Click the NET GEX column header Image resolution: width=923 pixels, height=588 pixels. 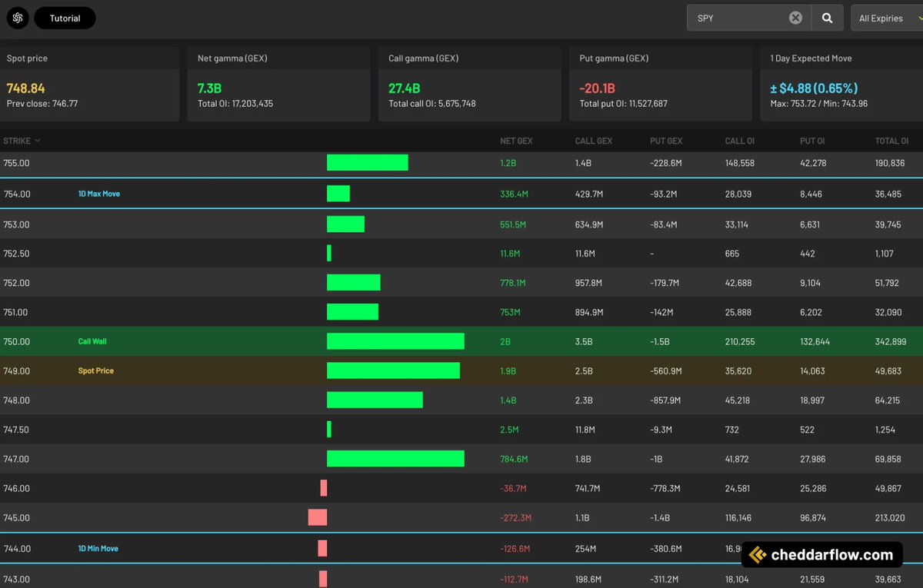[x=516, y=141]
